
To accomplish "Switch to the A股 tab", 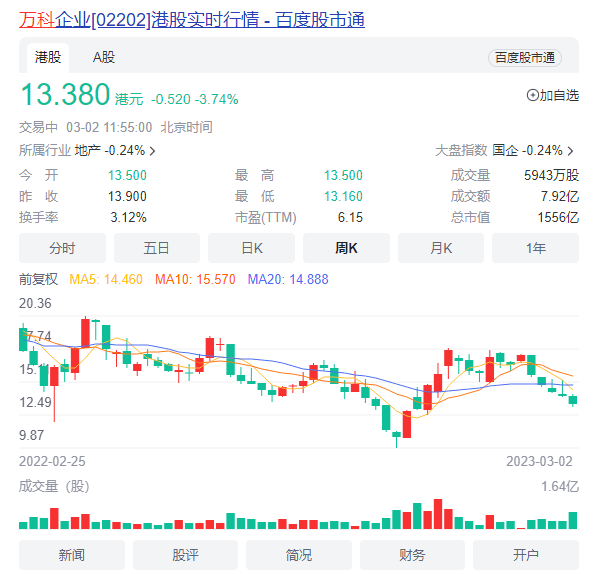I will [104, 58].
